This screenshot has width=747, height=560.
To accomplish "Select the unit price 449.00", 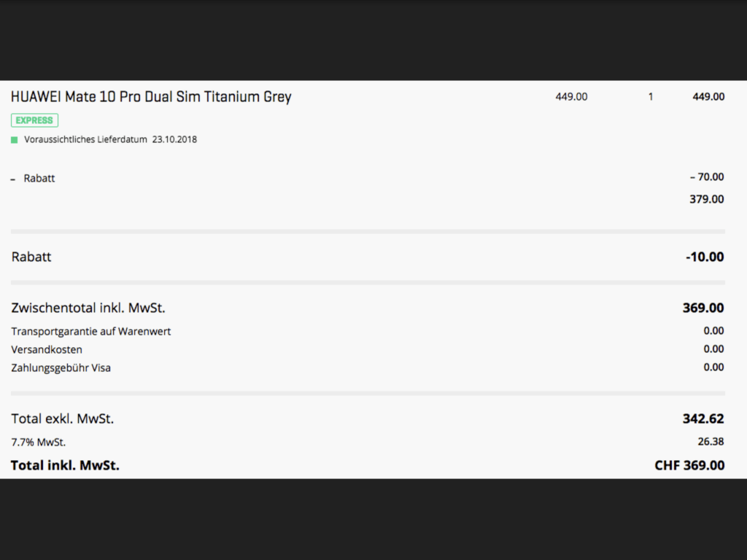I will [571, 96].
